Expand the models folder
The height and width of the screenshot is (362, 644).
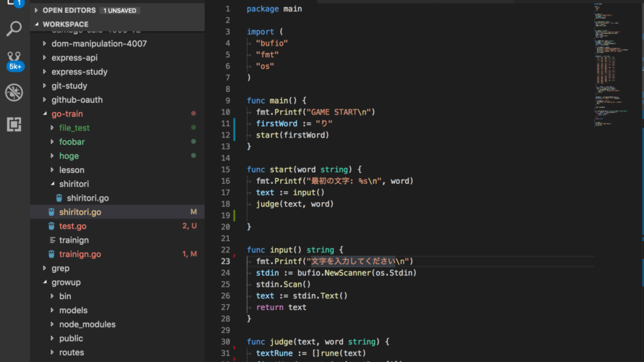[52, 310]
